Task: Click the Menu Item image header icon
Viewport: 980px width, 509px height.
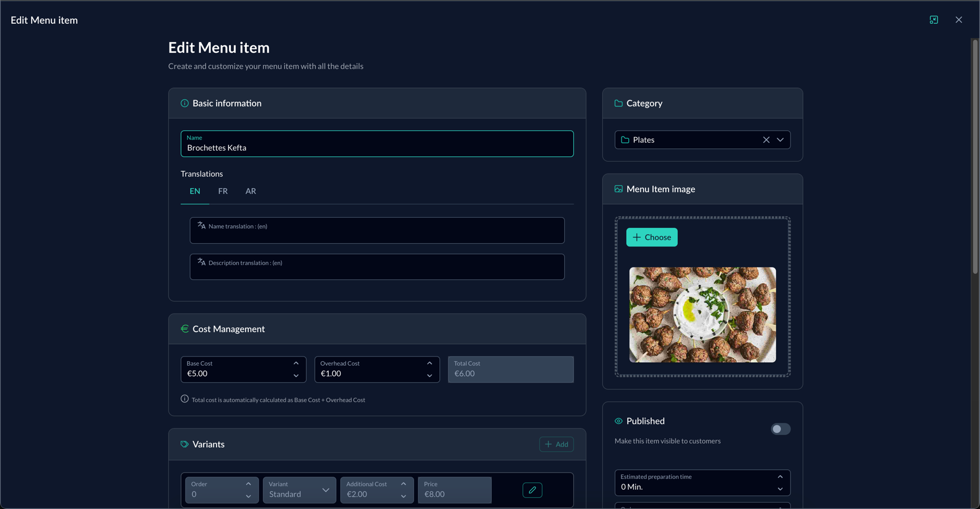Action: click(618, 189)
